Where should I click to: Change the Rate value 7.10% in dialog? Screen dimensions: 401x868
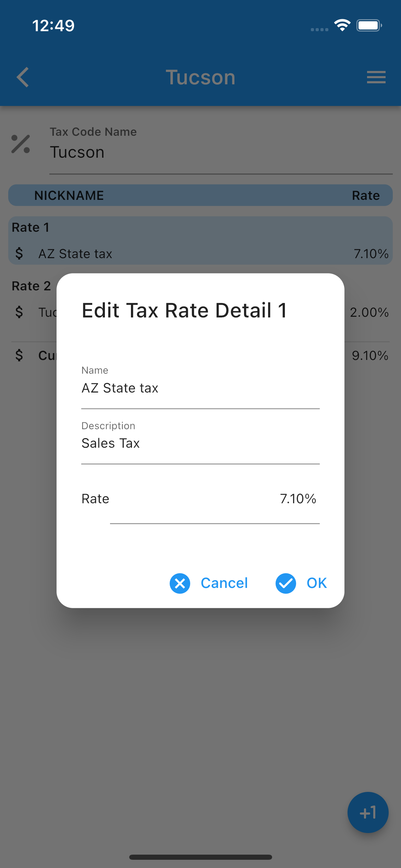(298, 499)
